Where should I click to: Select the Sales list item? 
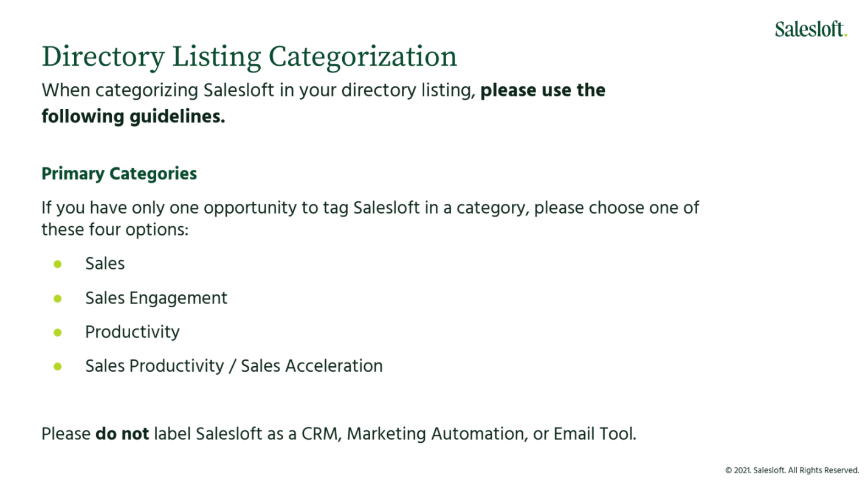click(105, 263)
